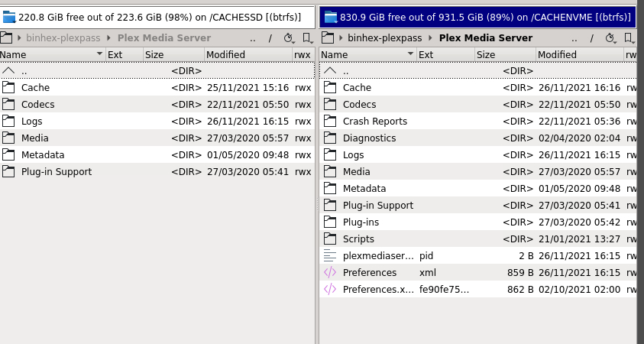
Task: Sort left panel by rwx column
Action: pyautogui.click(x=303, y=55)
